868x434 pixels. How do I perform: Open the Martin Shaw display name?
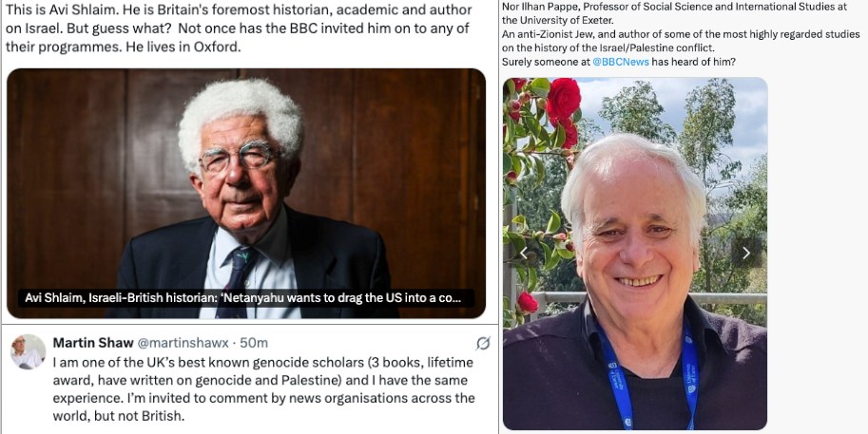93,343
